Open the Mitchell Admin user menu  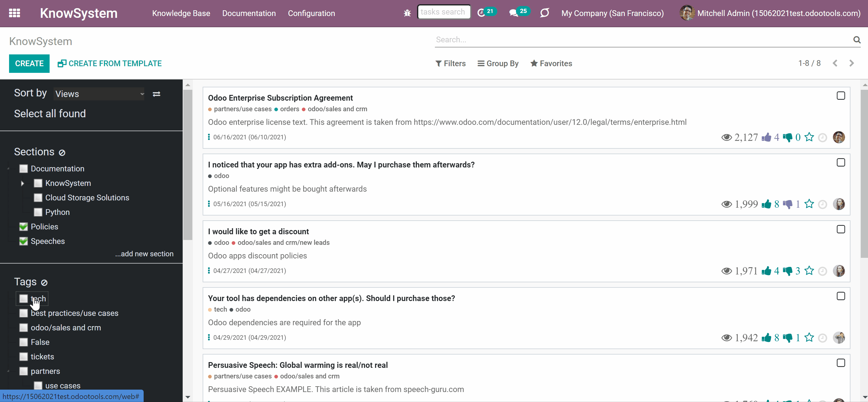coord(770,13)
